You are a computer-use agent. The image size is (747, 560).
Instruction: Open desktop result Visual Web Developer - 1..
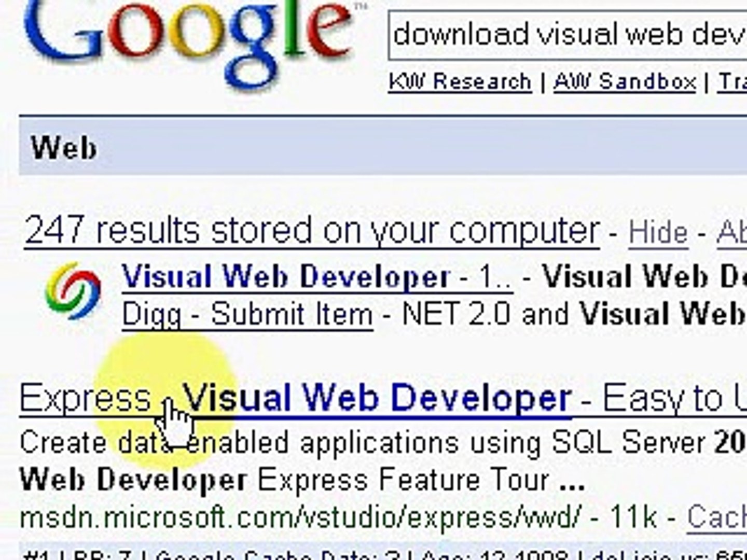(x=317, y=277)
